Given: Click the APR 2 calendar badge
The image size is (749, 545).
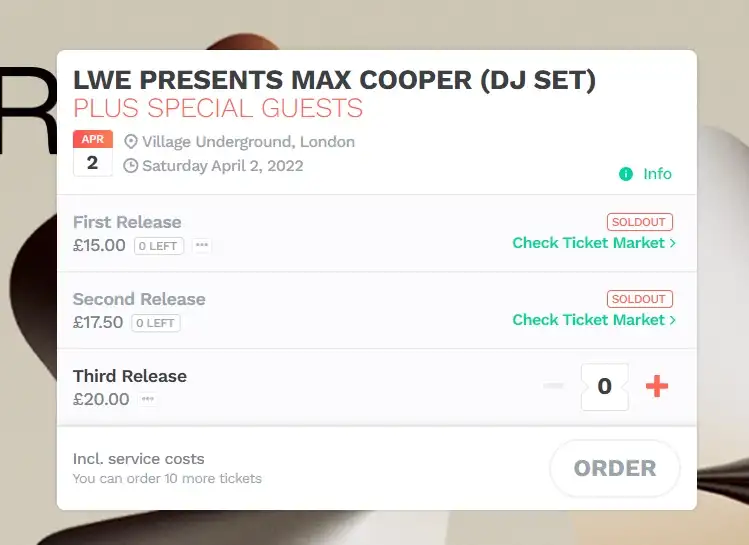Looking at the screenshot, I should 92,153.
